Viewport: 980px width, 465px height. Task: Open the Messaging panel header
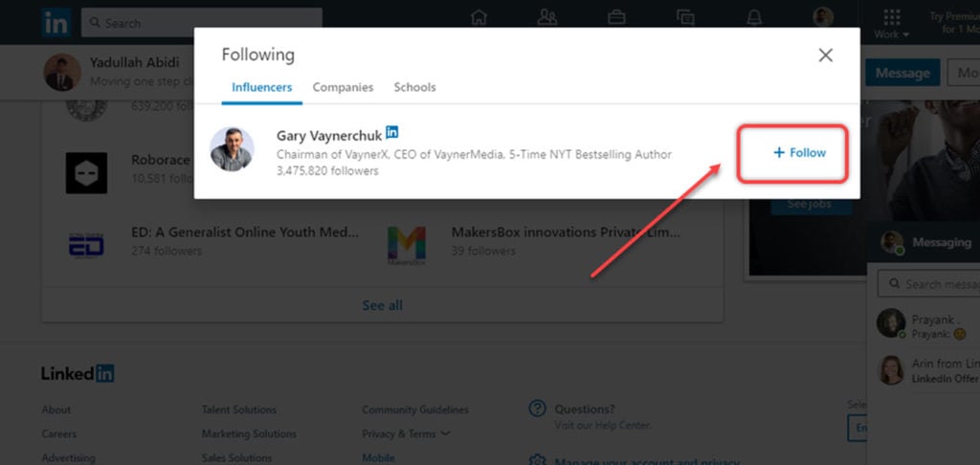click(x=924, y=242)
